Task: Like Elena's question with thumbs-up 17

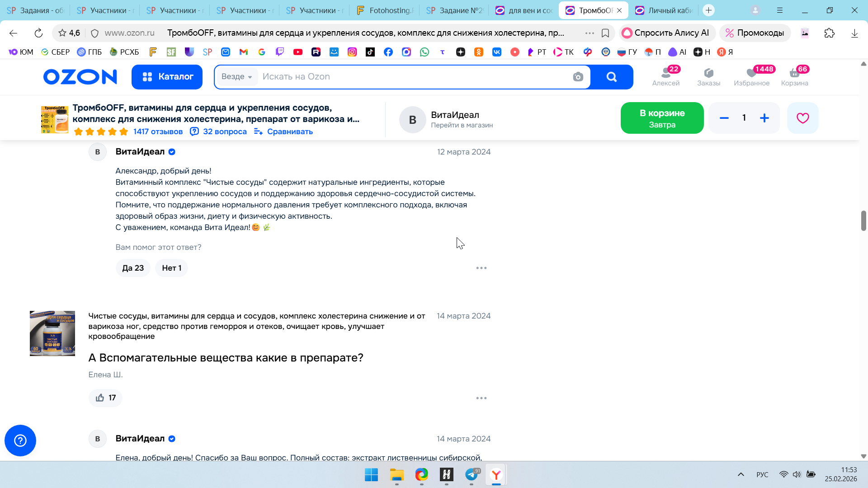Action: [x=105, y=398]
